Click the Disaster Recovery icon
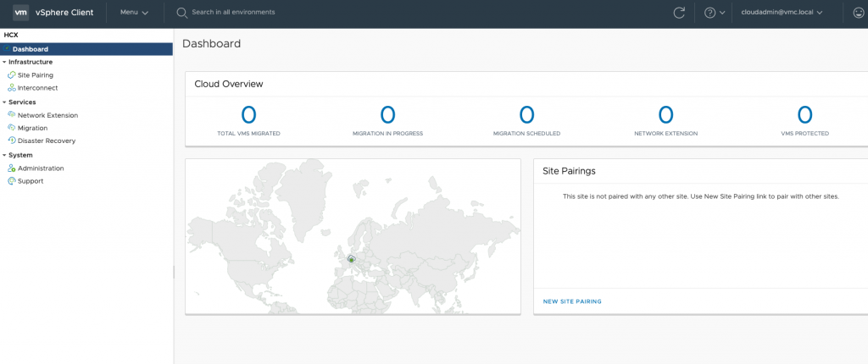This screenshot has height=364, width=868. click(12, 141)
